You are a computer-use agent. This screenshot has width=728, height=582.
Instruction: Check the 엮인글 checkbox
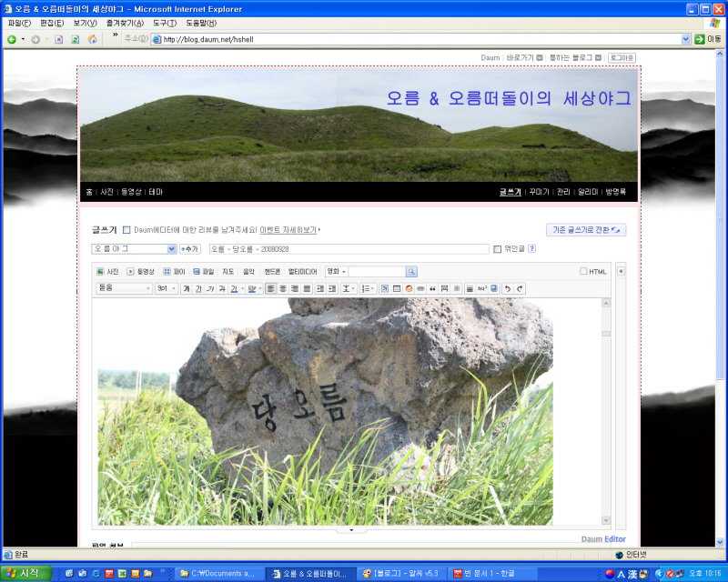tap(497, 249)
